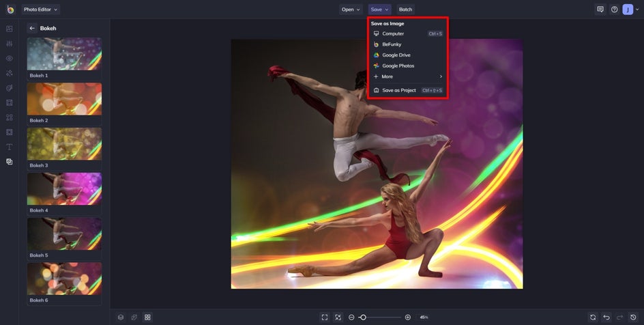This screenshot has height=325, width=644.
Task: Apply the Bokeh 5 texture thumbnail
Action: tap(65, 234)
